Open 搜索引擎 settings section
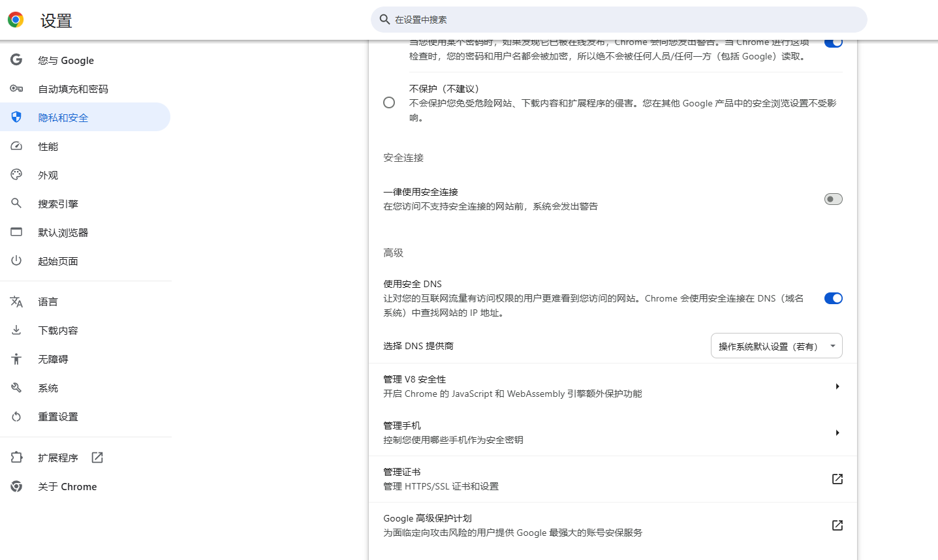 click(x=85, y=204)
